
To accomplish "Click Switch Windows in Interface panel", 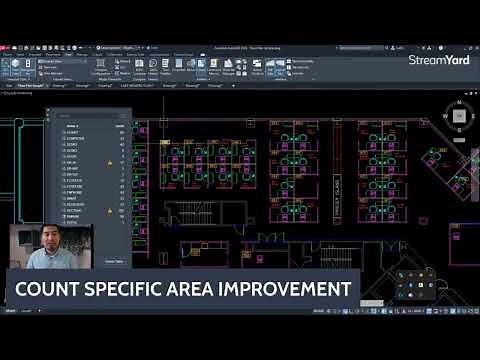I will (257, 67).
